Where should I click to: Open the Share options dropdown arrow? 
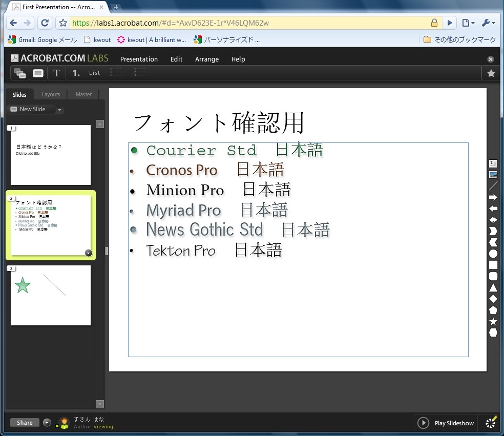point(46,422)
